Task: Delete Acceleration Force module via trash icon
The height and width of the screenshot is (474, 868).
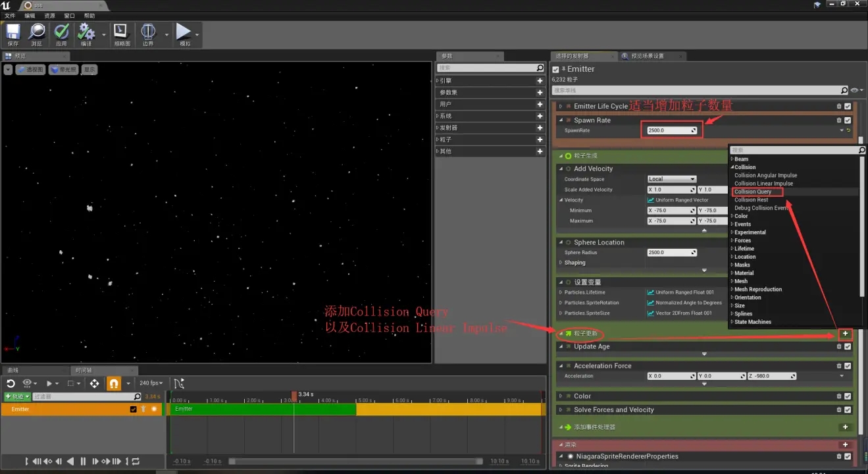Action: (x=839, y=366)
